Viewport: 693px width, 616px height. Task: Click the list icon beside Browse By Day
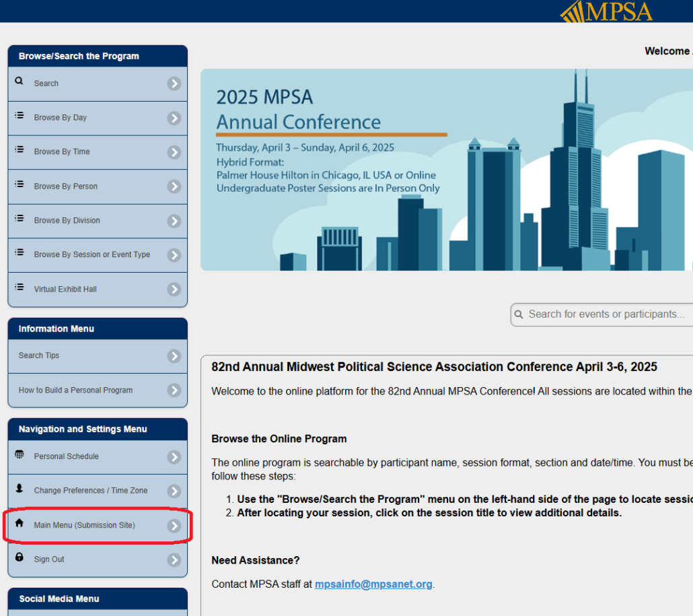(19, 115)
